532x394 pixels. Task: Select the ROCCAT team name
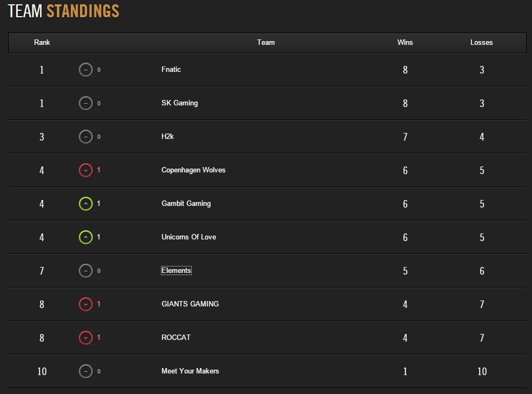[x=176, y=337]
